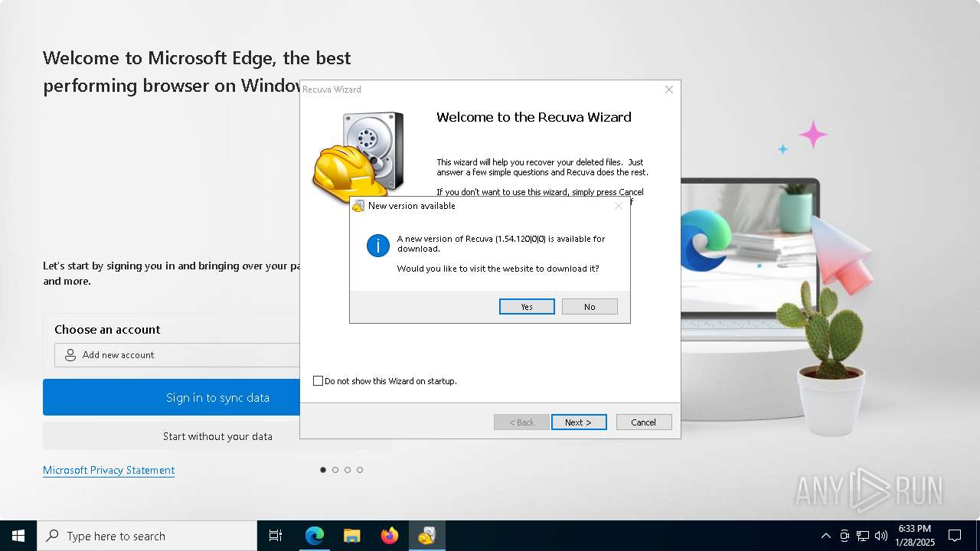Click the Meet Now tray icon
Screen dimensions: 980x551
coord(844,536)
